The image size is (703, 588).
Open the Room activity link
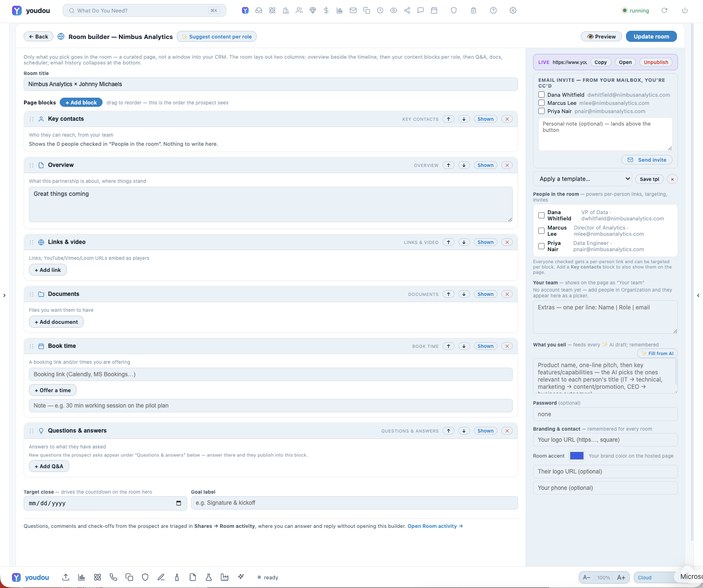point(435,526)
